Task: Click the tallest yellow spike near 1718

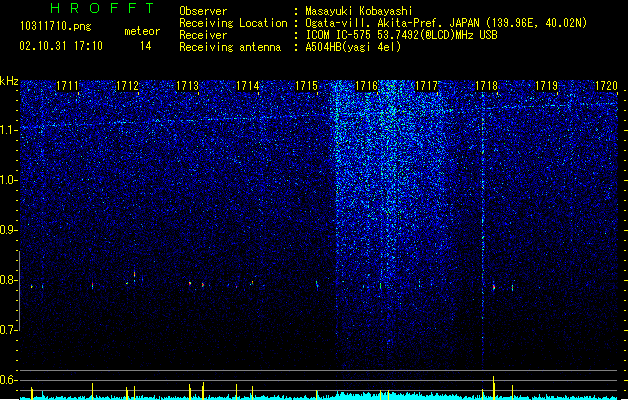Action: [x=494, y=388]
